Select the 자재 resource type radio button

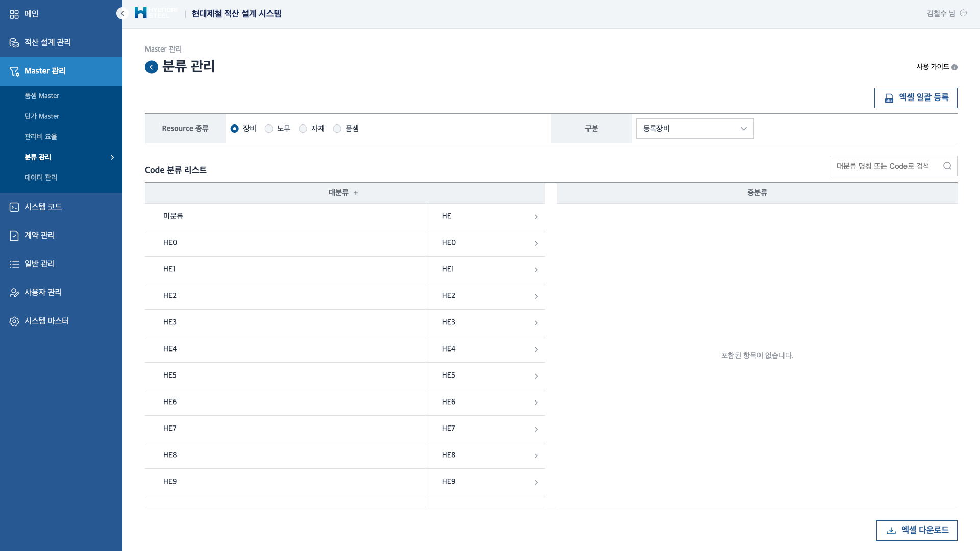tap(303, 129)
